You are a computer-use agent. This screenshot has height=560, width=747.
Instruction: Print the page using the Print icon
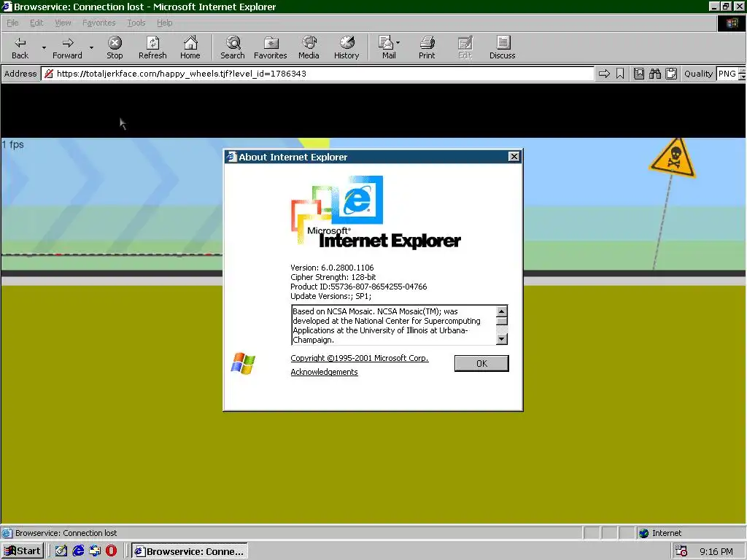click(x=427, y=43)
